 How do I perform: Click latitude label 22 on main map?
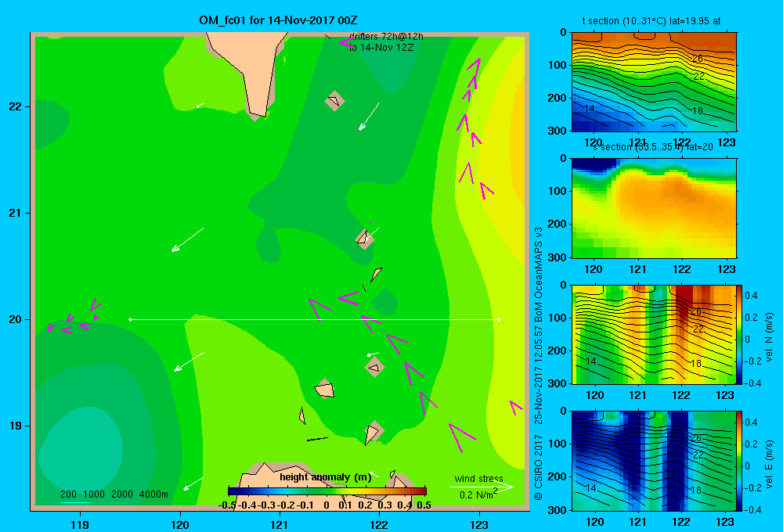point(16,107)
